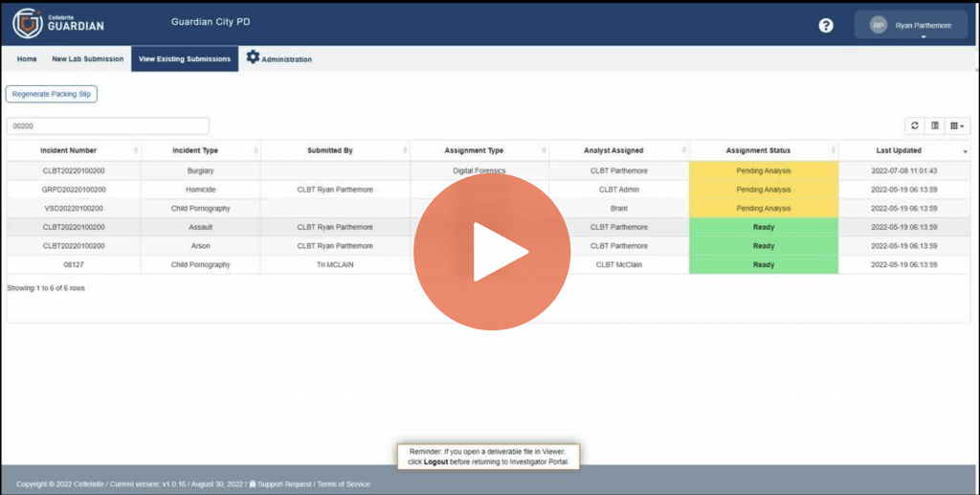
Task: Open the Terms of Service footer link
Action: pyautogui.click(x=344, y=484)
